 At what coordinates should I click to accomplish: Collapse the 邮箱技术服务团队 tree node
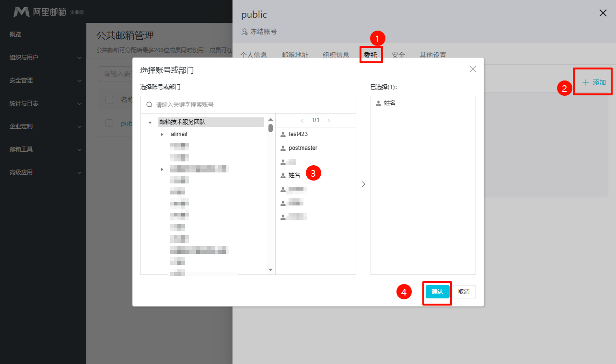point(150,123)
